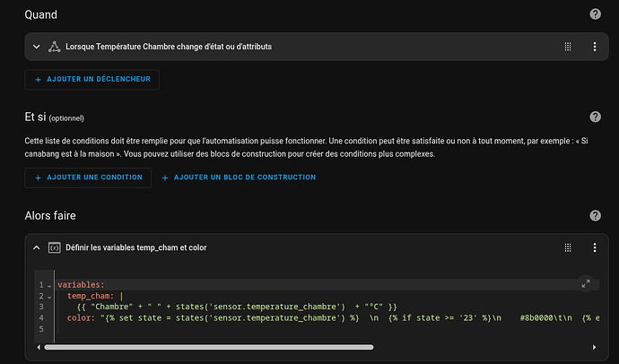Image resolution: width=619 pixels, height=364 pixels.
Task: Click the scrollbar left arrow in the editor
Action: [39, 347]
